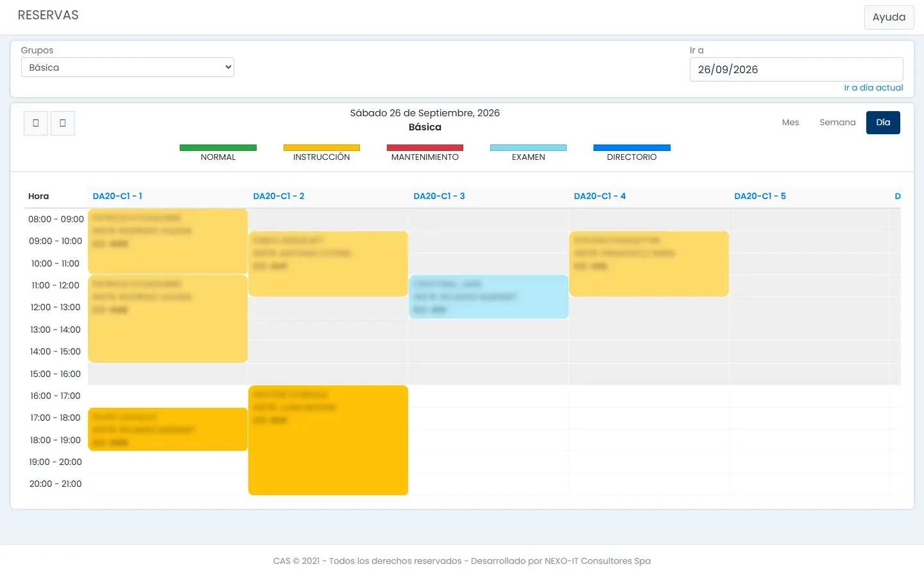Open the DA20-C1 - 1 reservation starting at 08:00
This screenshot has width=924, height=578.
[167, 241]
